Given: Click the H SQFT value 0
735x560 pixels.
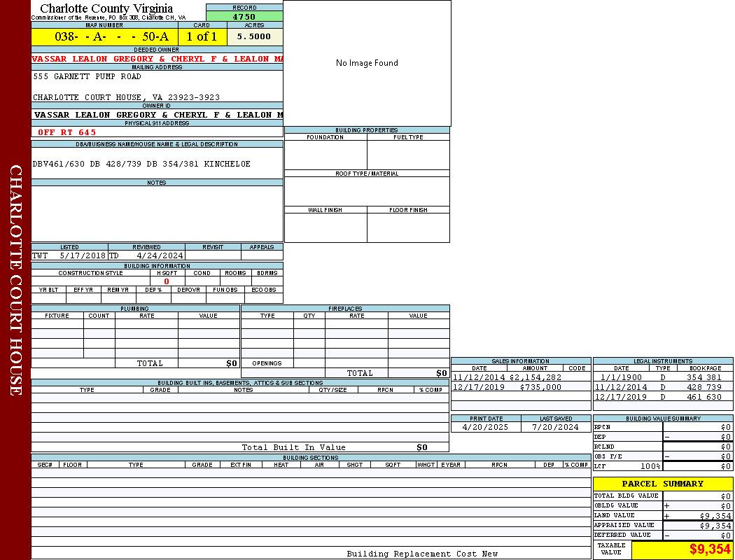Looking at the screenshot, I should click(x=167, y=281).
